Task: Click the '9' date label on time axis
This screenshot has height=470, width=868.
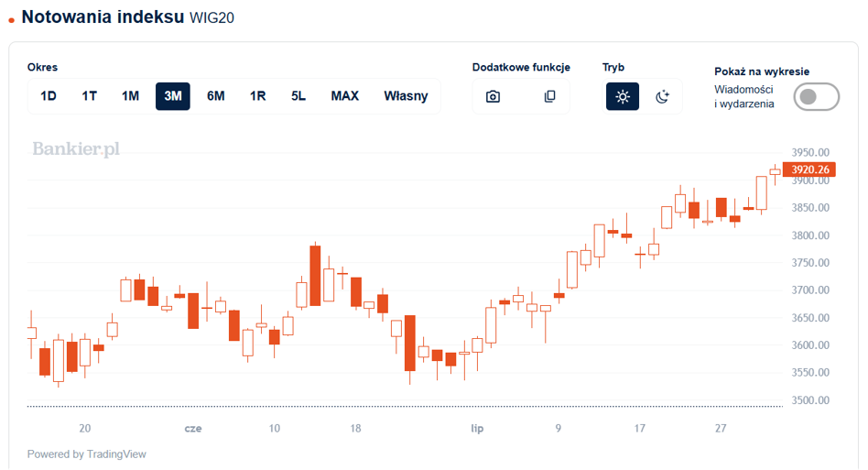Action: click(558, 429)
